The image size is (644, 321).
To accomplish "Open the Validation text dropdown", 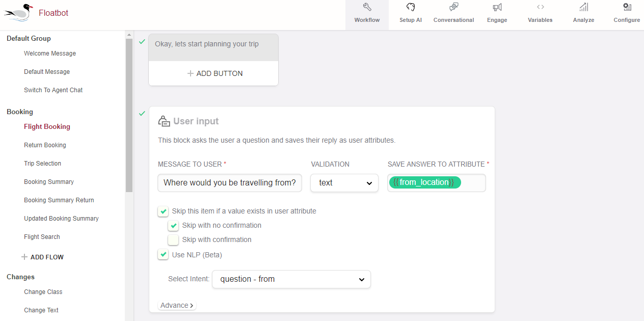I will 344,183.
